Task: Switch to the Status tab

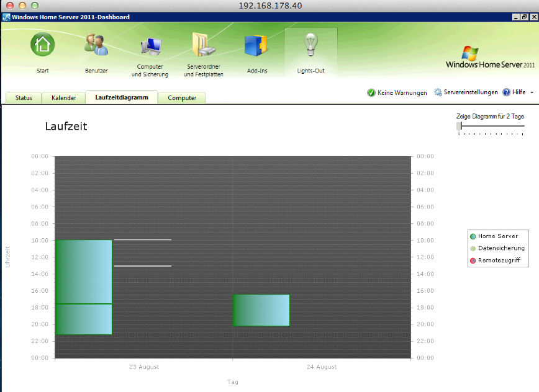Action: click(x=24, y=98)
